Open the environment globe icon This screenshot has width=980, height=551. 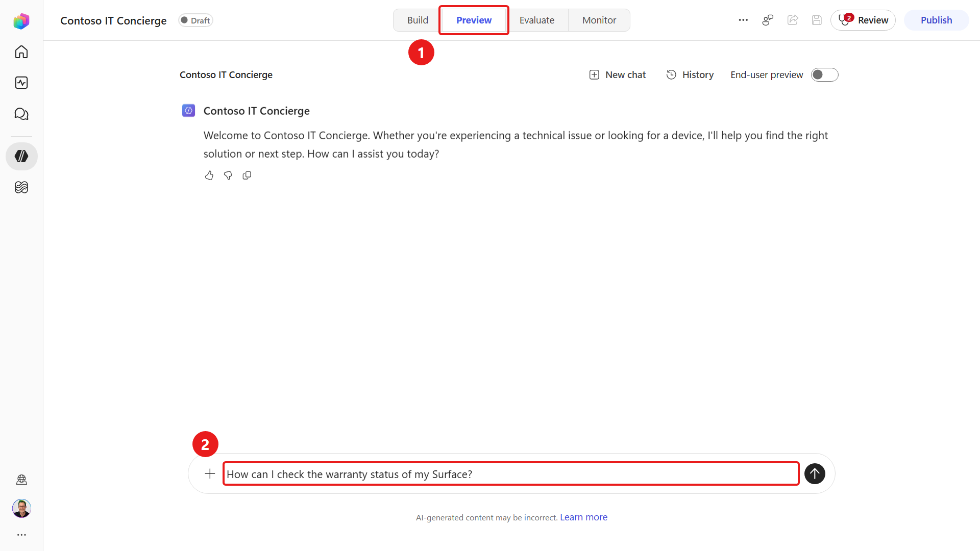point(21,480)
